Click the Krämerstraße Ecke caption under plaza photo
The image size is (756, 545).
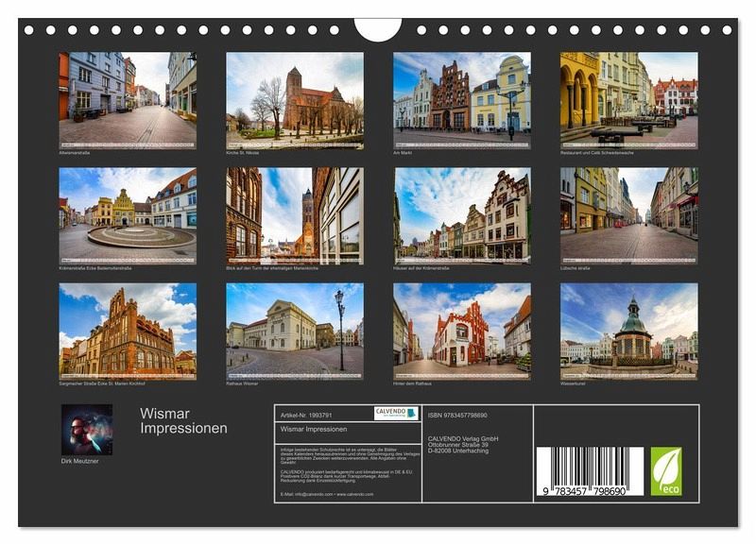click(x=95, y=268)
